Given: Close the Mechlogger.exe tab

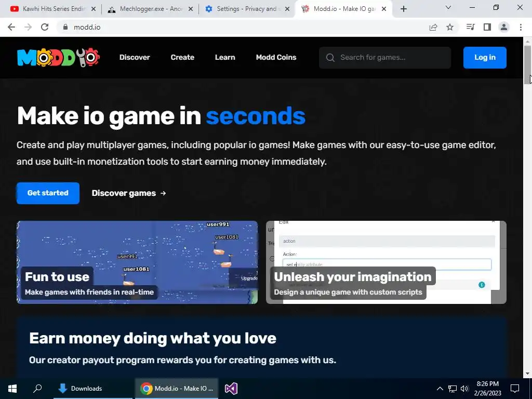Looking at the screenshot, I should click(x=191, y=9).
